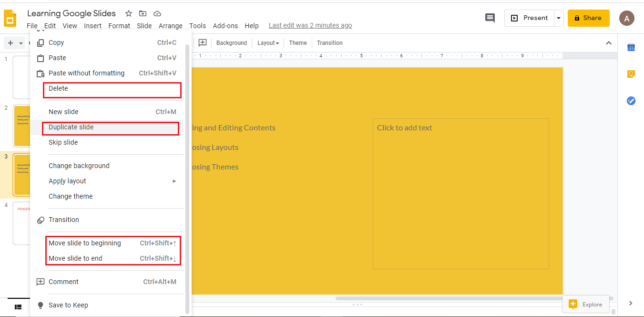Open last edit history link
Screen dimensions: 644x317
(x=310, y=25)
